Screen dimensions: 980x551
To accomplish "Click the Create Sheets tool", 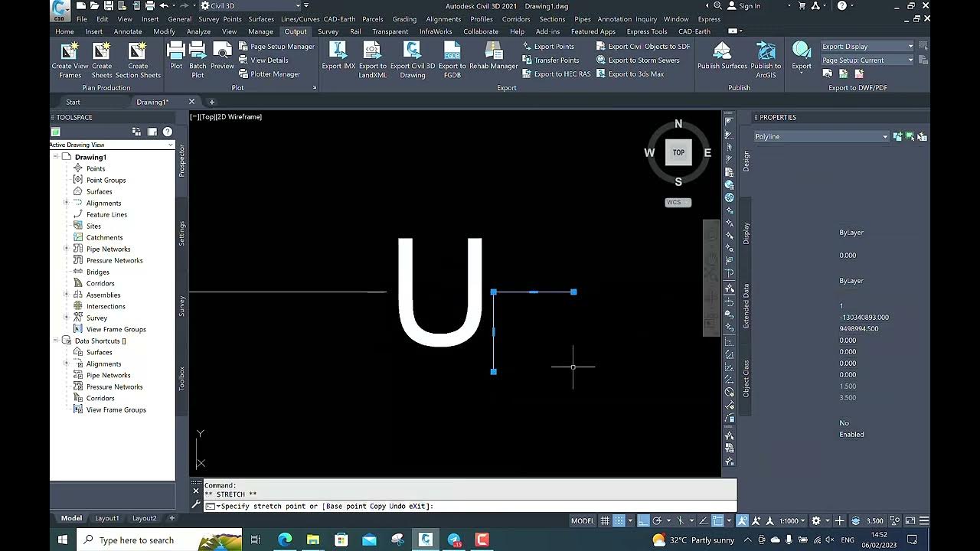I will point(102,60).
